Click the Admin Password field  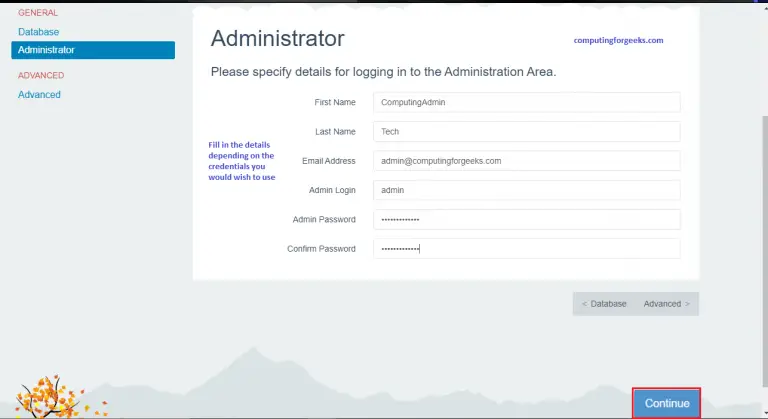point(526,219)
